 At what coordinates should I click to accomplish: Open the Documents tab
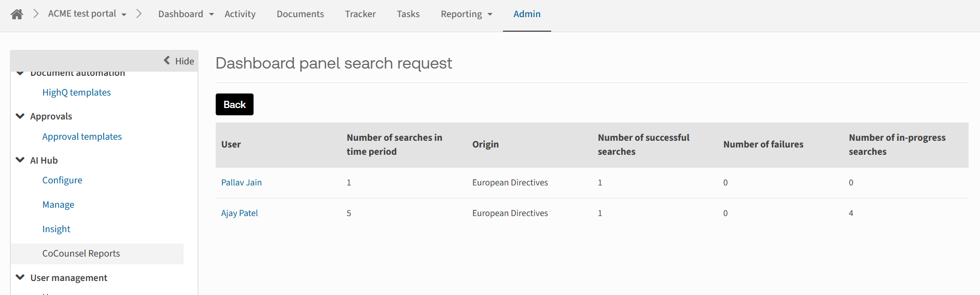300,14
